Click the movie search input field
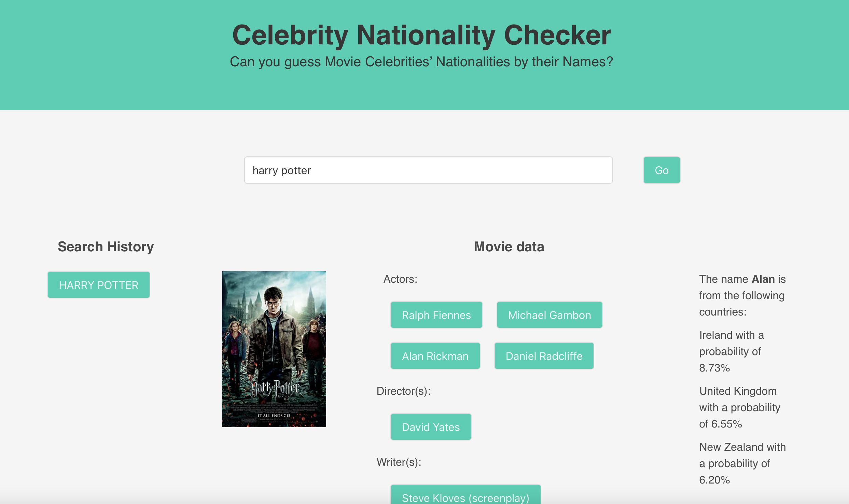The height and width of the screenshot is (504, 849). pos(428,170)
